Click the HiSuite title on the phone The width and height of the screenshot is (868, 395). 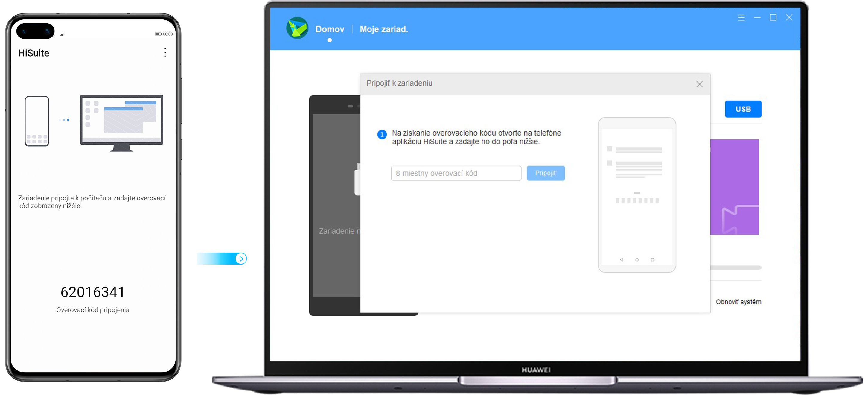pyautogui.click(x=34, y=53)
